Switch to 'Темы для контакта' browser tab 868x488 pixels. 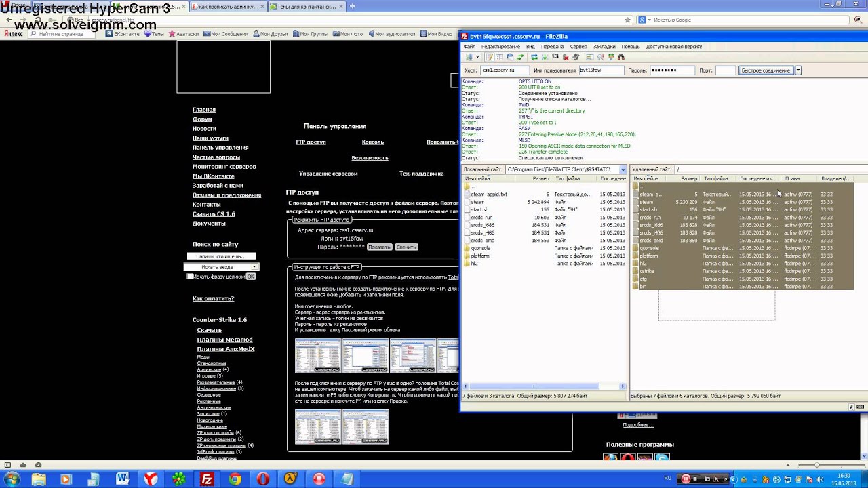coord(307,6)
